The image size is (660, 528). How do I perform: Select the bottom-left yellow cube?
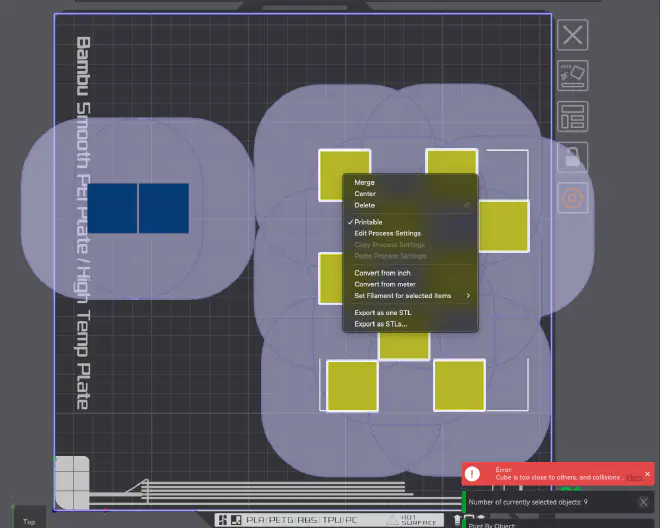352,386
